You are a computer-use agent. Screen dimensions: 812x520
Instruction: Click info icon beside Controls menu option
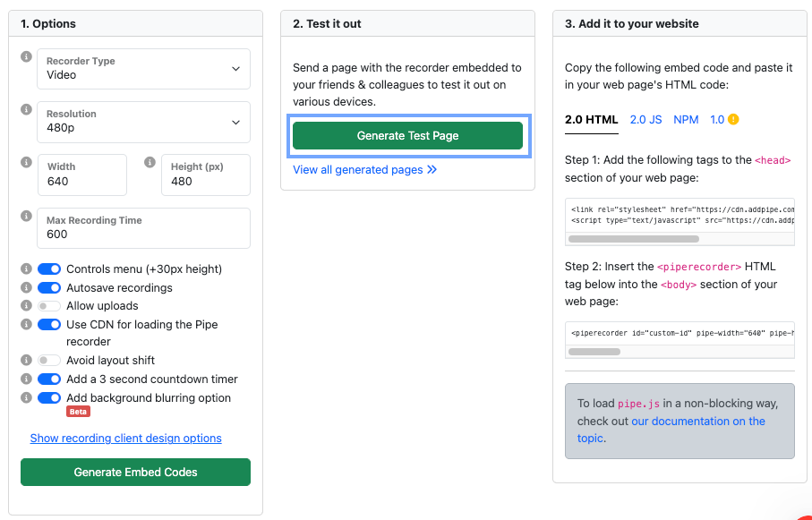(26, 269)
